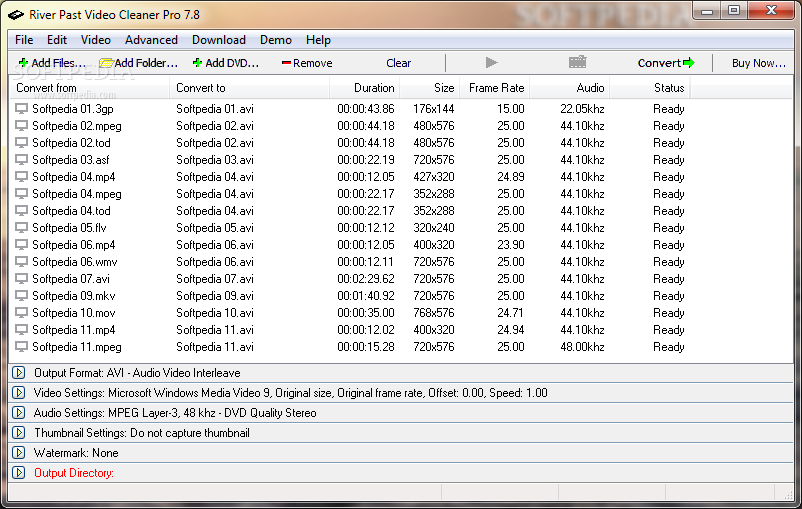Click file icon of Softpedia 04.mp4
The height and width of the screenshot is (509, 802).
[21, 176]
